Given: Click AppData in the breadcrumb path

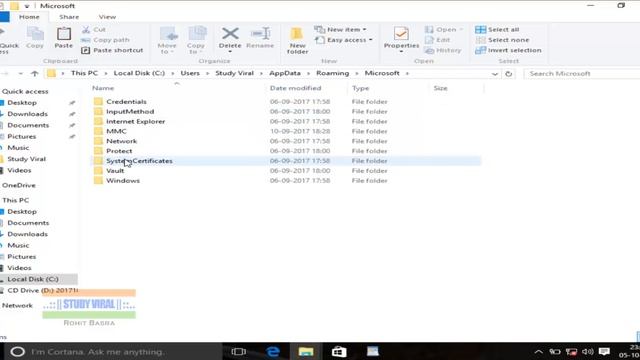Looking at the screenshot, I should 285,73.
